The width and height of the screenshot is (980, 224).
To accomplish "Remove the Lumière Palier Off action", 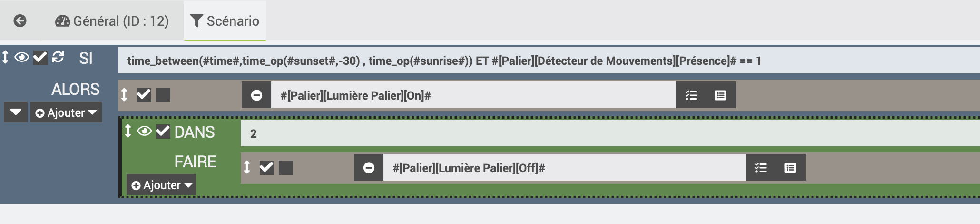I will 369,168.
